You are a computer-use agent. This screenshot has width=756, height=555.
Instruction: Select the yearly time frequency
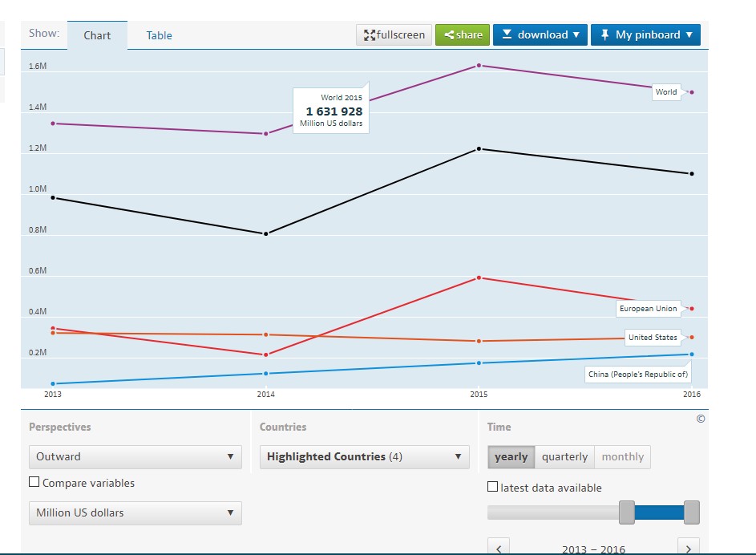point(511,456)
